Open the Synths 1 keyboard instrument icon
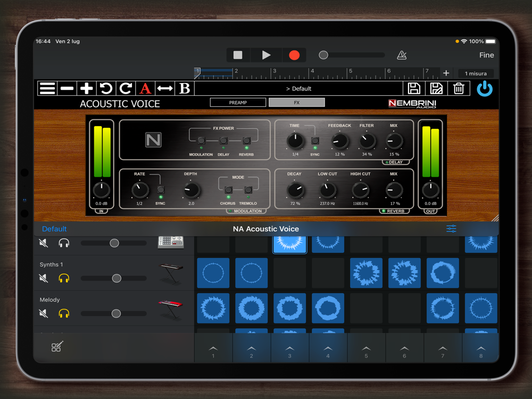This screenshot has height=399, width=532. 171,273
